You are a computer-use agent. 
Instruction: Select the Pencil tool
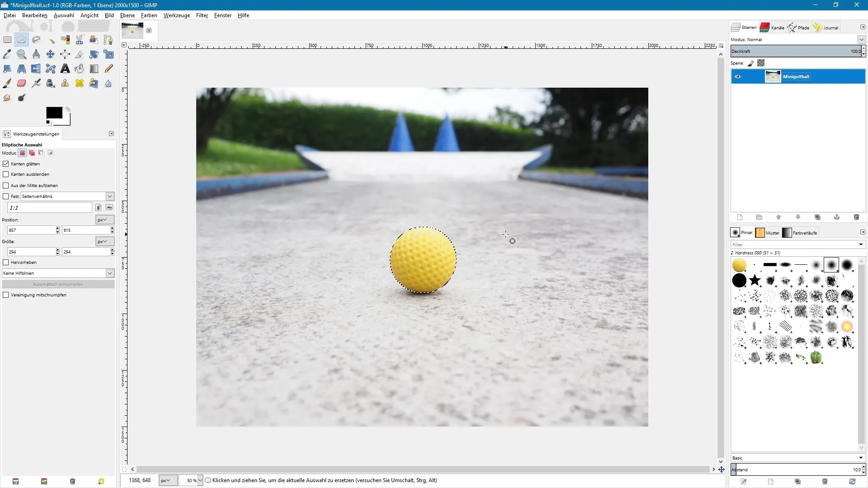pyautogui.click(x=108, y=69)
